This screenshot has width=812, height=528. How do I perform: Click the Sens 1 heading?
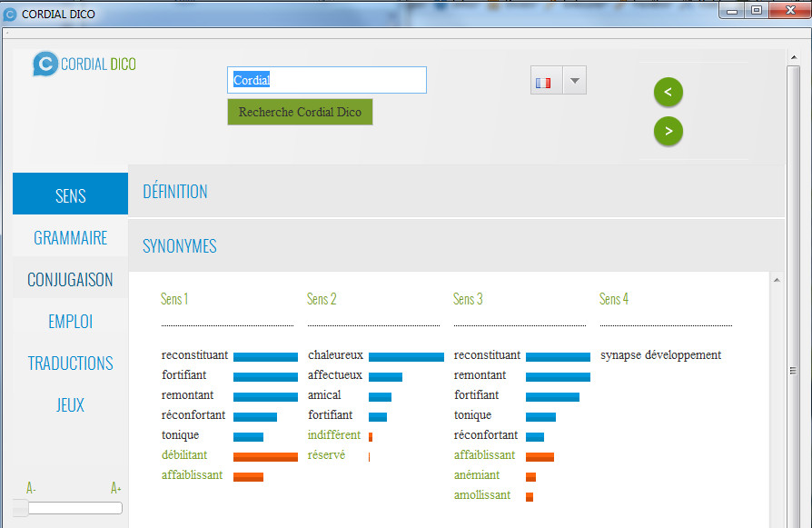click(x=174, y=299)
